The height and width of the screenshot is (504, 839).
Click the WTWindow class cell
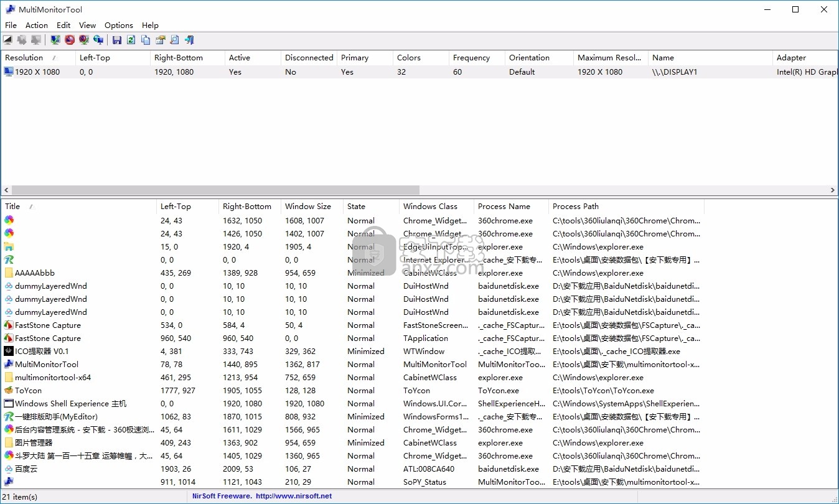click(x=424, y=351)
